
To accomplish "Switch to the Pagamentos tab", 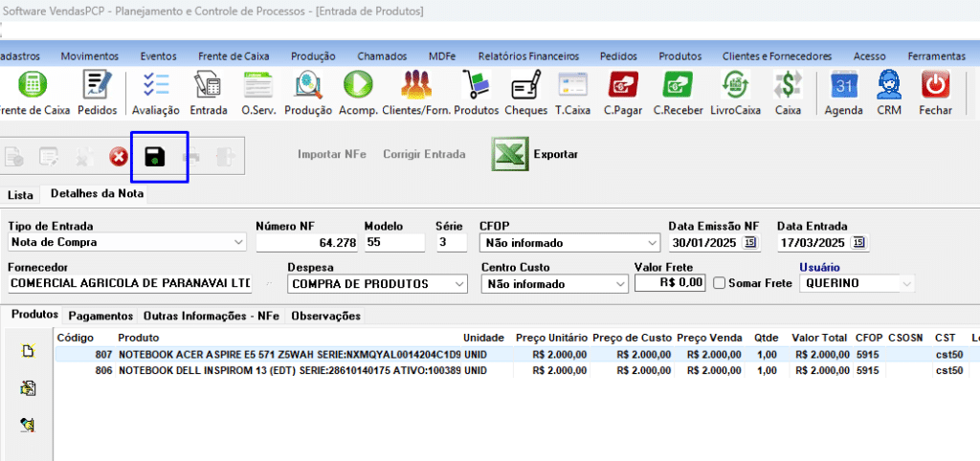I will [100, 315].
